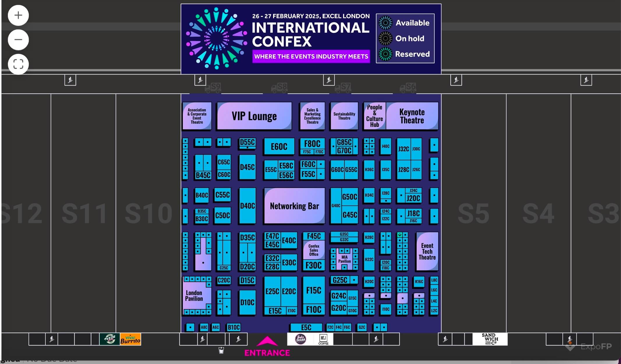The image size is (621, 364).
Task: Select booth F80C
Action: [x=312, y=144]
